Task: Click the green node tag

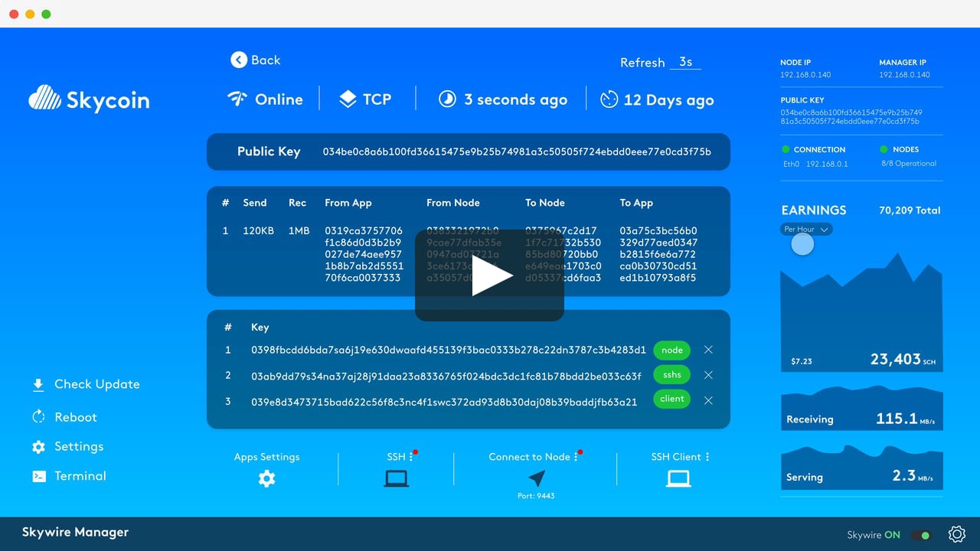Action: tap(671, 350)
